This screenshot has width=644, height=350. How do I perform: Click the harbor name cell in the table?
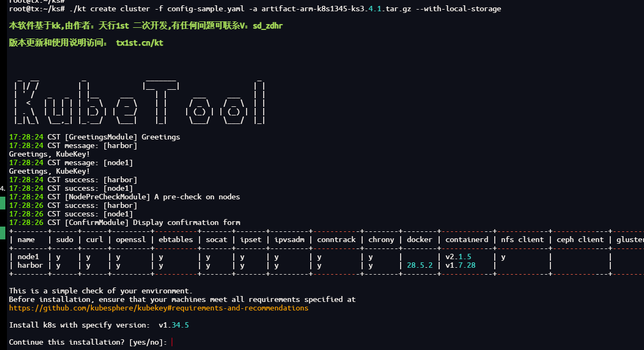(x=30, y=265)
